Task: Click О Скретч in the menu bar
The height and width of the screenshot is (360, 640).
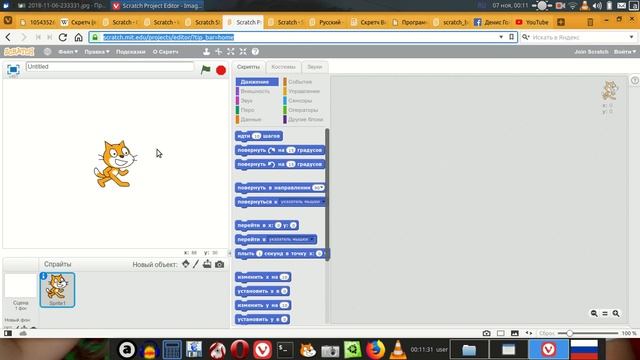Action: [x=165, y=51]
